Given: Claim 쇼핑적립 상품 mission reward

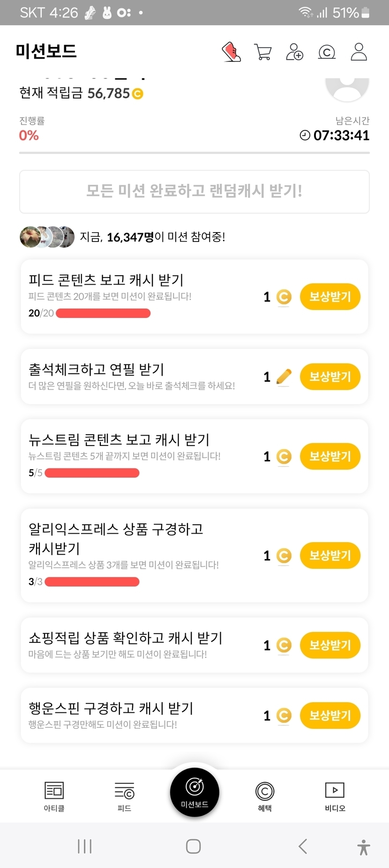Looking at the screenshot, I should click(330, 645).
